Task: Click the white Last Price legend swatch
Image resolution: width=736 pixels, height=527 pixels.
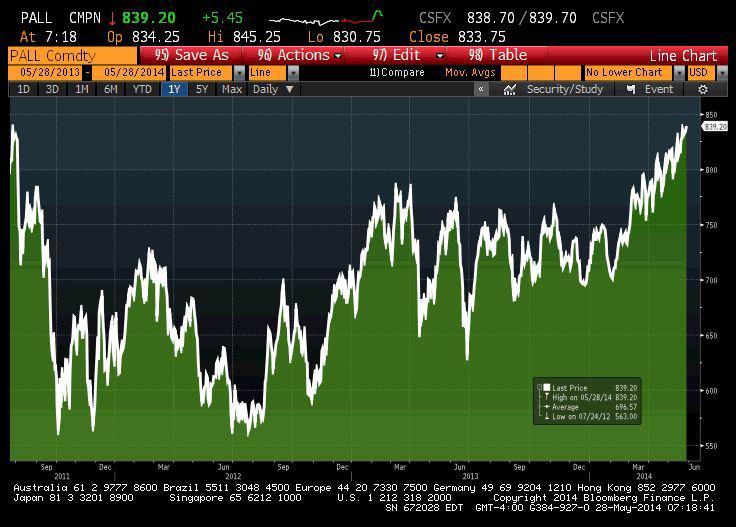Action: pos(546,387)
